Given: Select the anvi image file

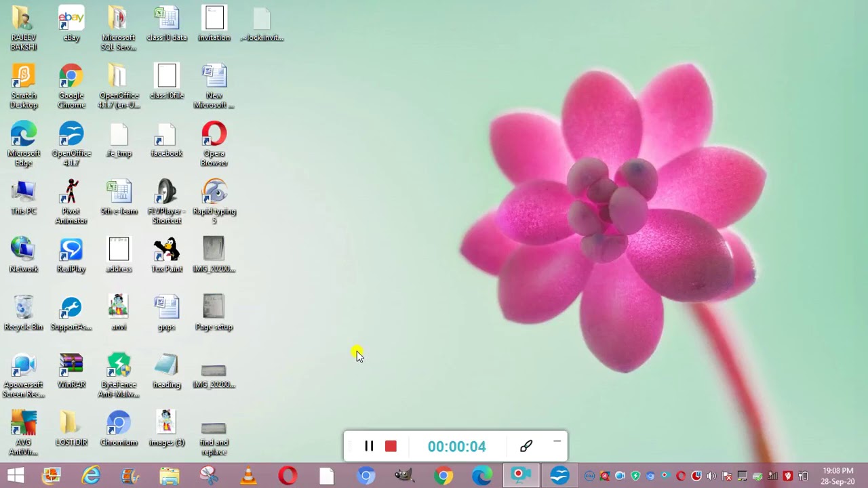Looking at the screenshot, I should [119, 312].
